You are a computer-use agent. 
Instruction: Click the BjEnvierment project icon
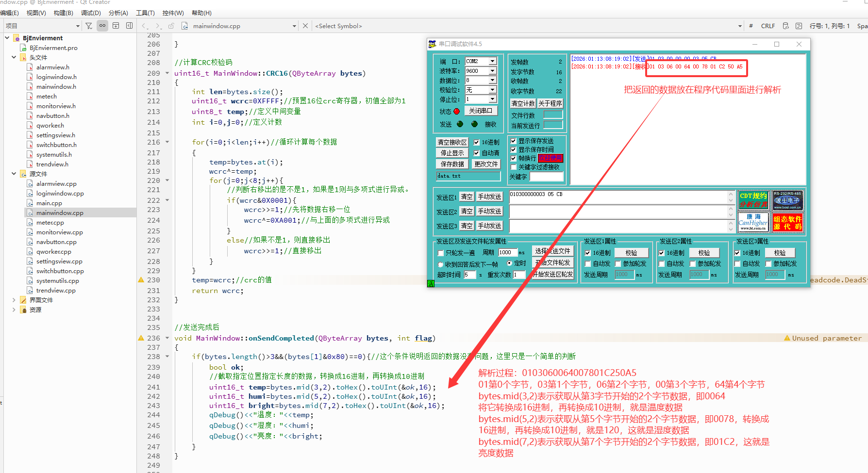(x=17, y=38)
